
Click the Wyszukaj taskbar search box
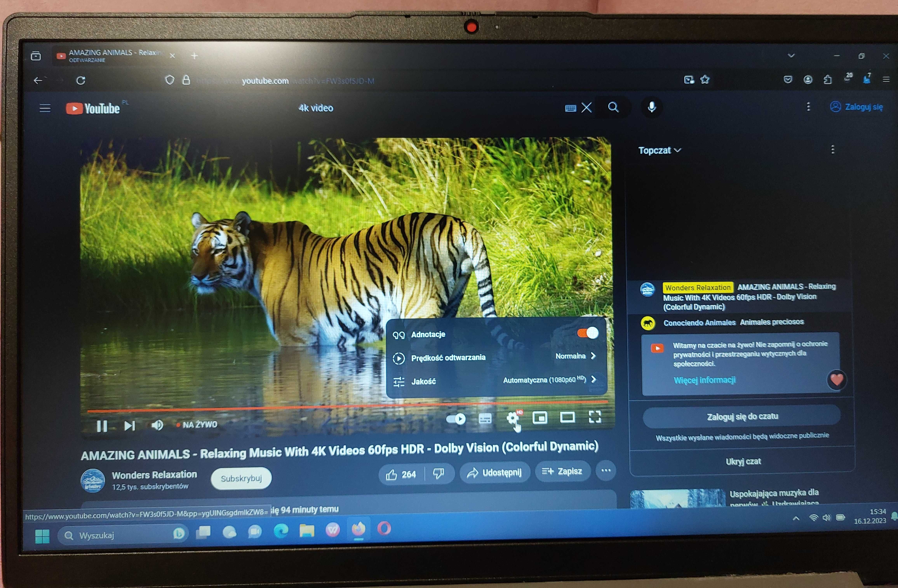coord(123,535)
